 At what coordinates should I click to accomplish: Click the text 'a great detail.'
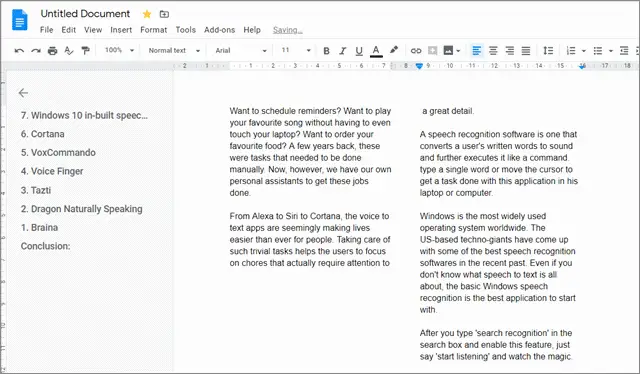click(448, 111)
